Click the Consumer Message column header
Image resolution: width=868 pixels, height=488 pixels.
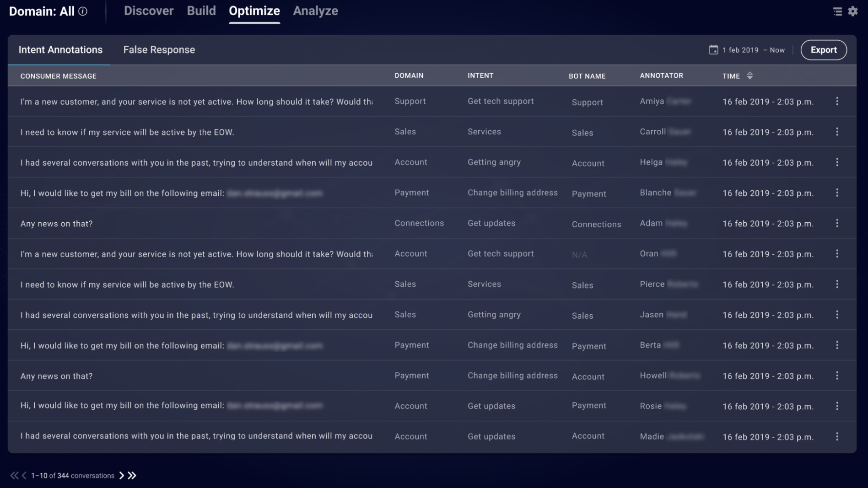pyautogui.click(x=58, y=76)
